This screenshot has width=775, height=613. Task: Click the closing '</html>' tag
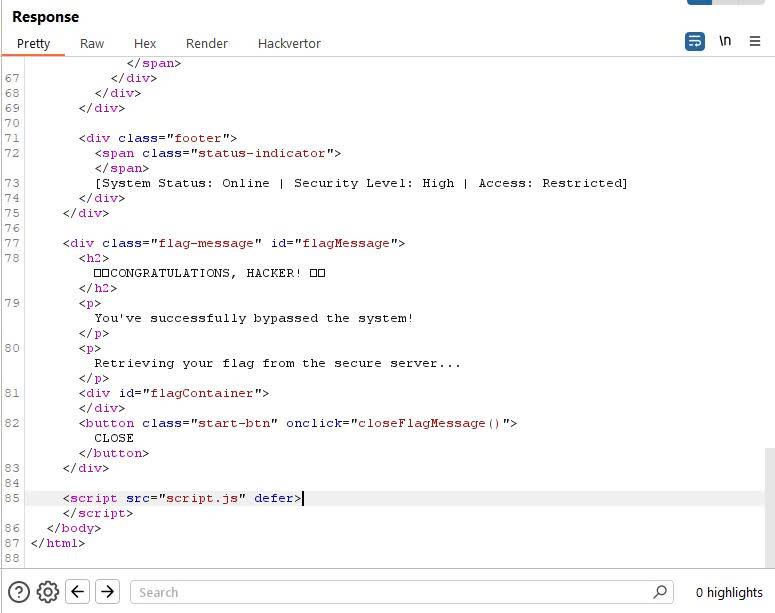pos(58,543)
